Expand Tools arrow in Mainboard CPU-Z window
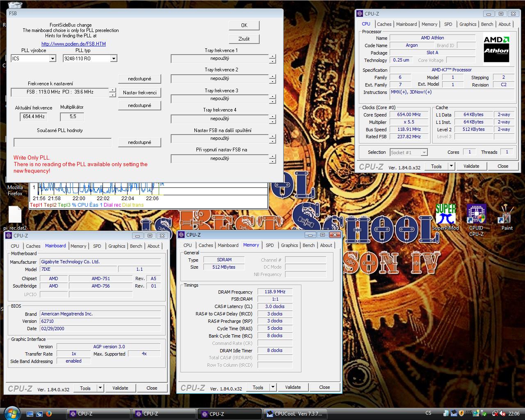Viewport: 525px width, 420px height. coord(100,388)
